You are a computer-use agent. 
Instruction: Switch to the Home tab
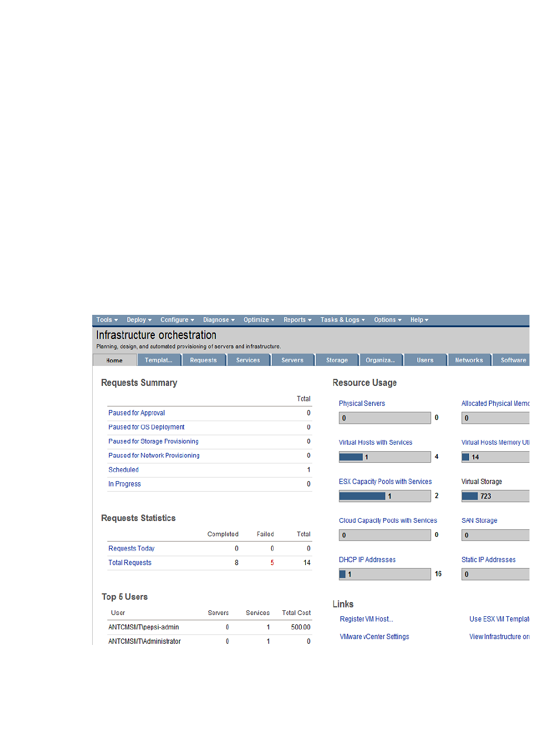[114, 360]
